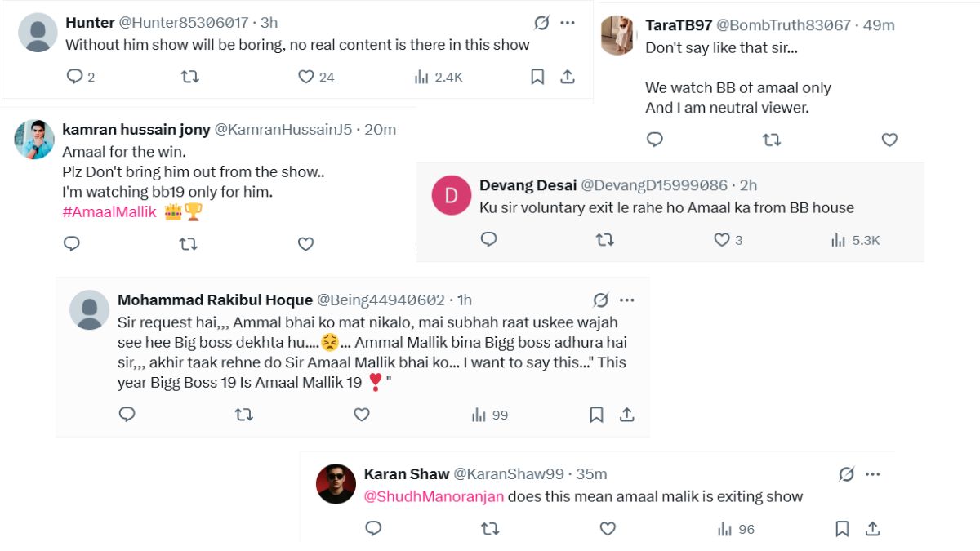
Task: Click Grok icon on Mohammad Rakibul's tweet
Action: pos(600,300)
